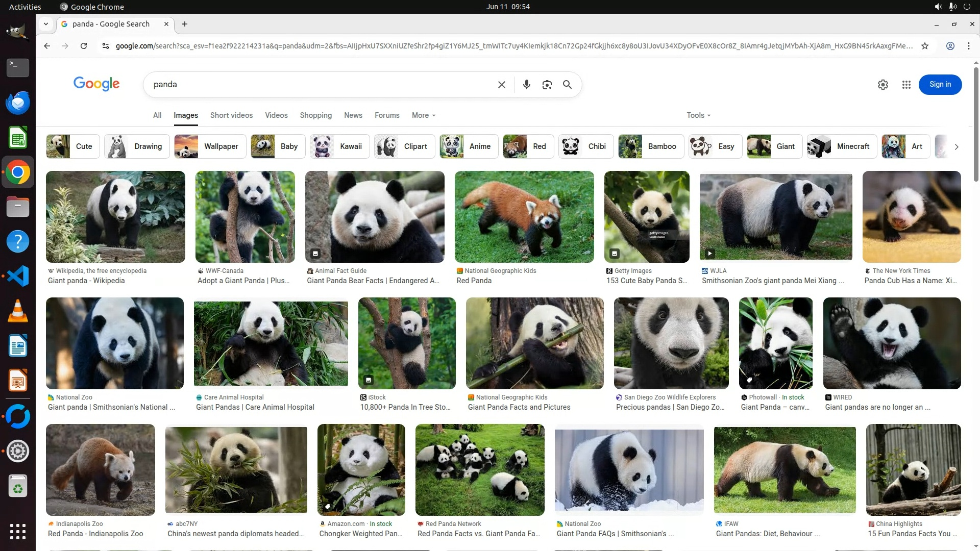Open the Tools dropdown
The height and width of the screenshot is (551, 980).
click(x=698, y=115)
